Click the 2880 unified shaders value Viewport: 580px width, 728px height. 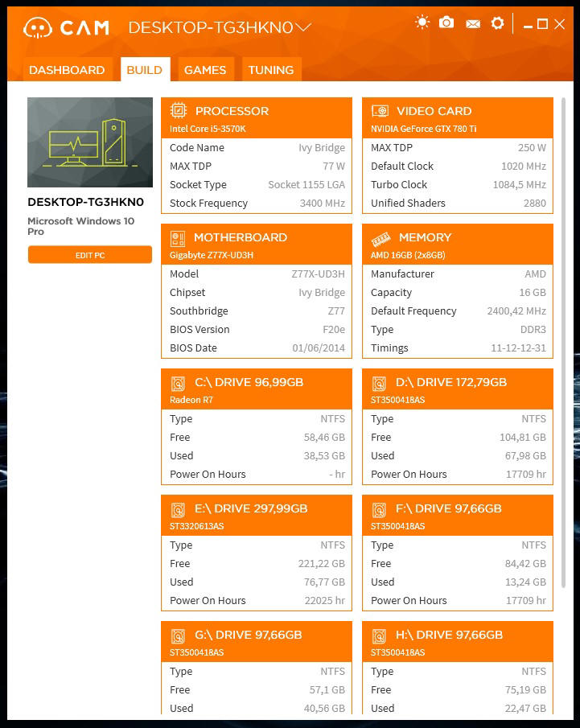[534, 203]
